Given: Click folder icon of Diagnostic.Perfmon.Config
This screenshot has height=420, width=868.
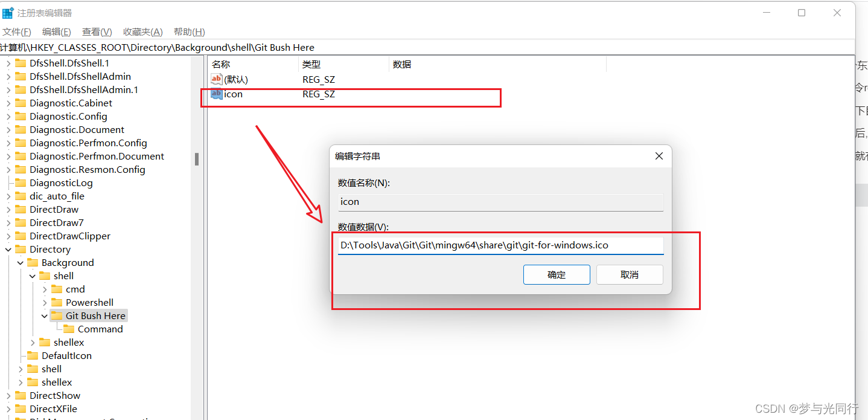Looking at the screenshot, I should click(x=21, y=143).
